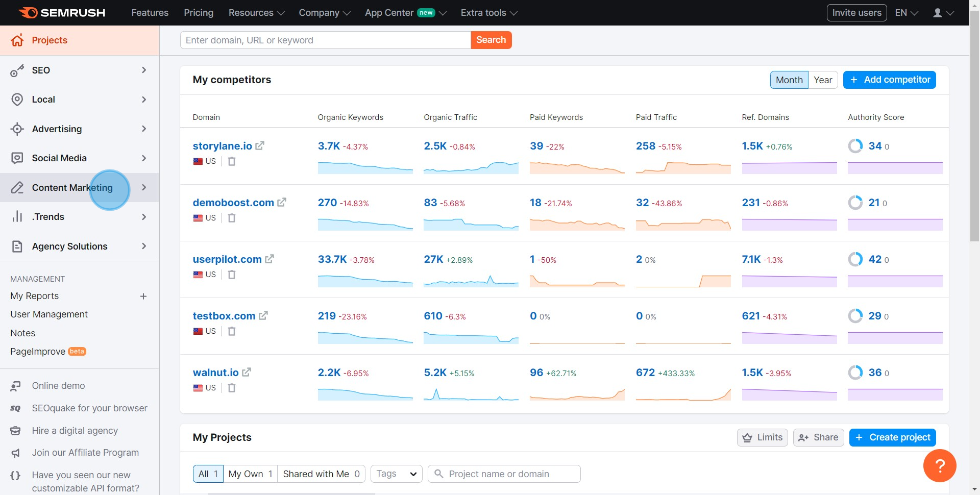The width and height of the screenshot is (980, 495).
Task: Click the Share button
Action: click(x=818, y=437)
